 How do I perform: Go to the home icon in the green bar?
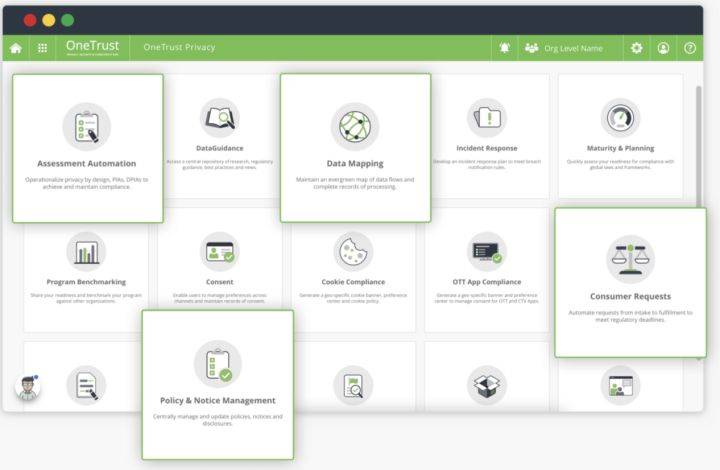point(16,48)
